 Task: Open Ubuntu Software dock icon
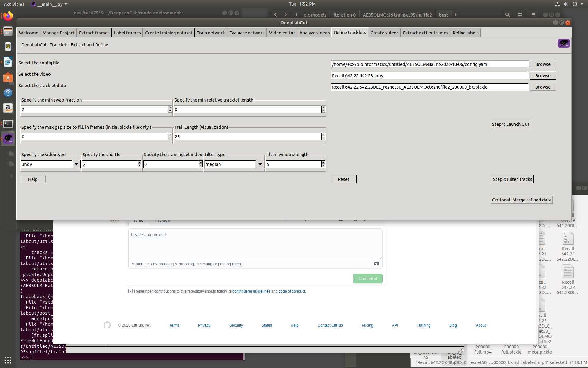point(8,78)
